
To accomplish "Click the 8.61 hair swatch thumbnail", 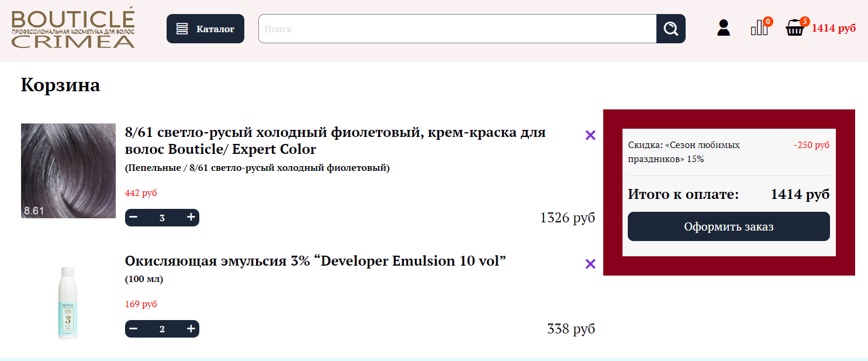I will 68,171.
